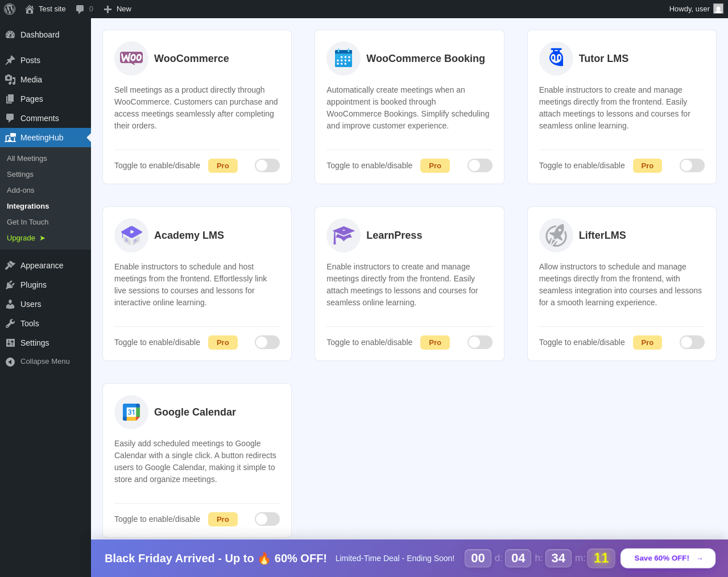728x577 pixels.
Task: Click the Pro badge on WooCommerce card
Action: point(223,165)
